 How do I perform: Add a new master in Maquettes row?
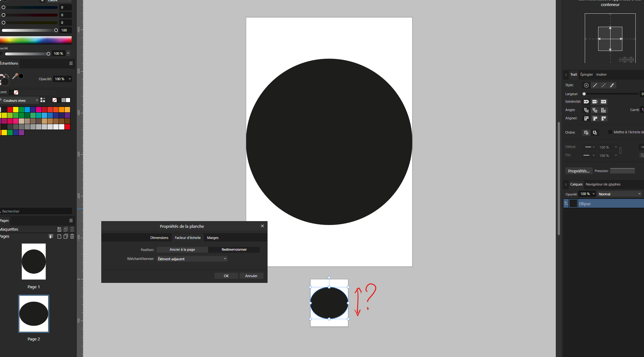click(x=59, y=229)
